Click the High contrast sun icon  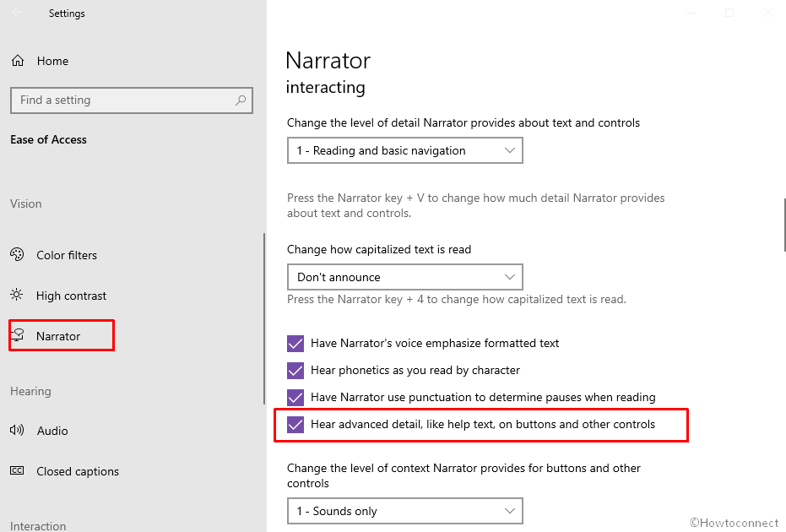[17, 295]
